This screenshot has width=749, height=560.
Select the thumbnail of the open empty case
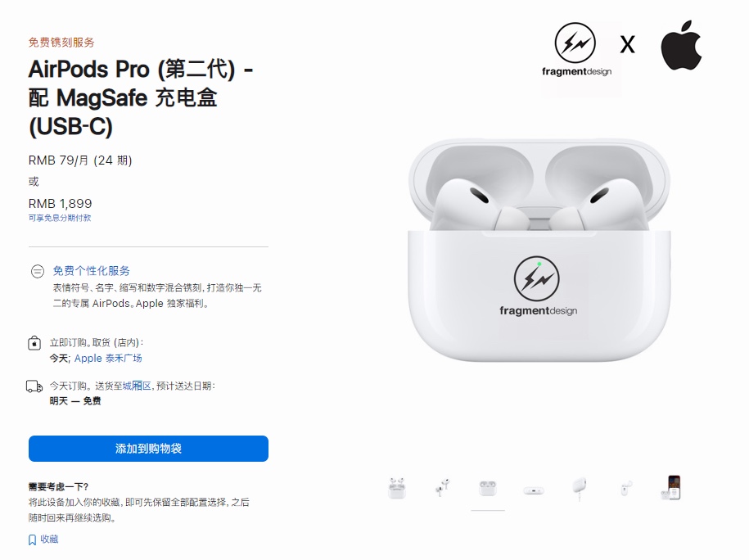(488, 488)
